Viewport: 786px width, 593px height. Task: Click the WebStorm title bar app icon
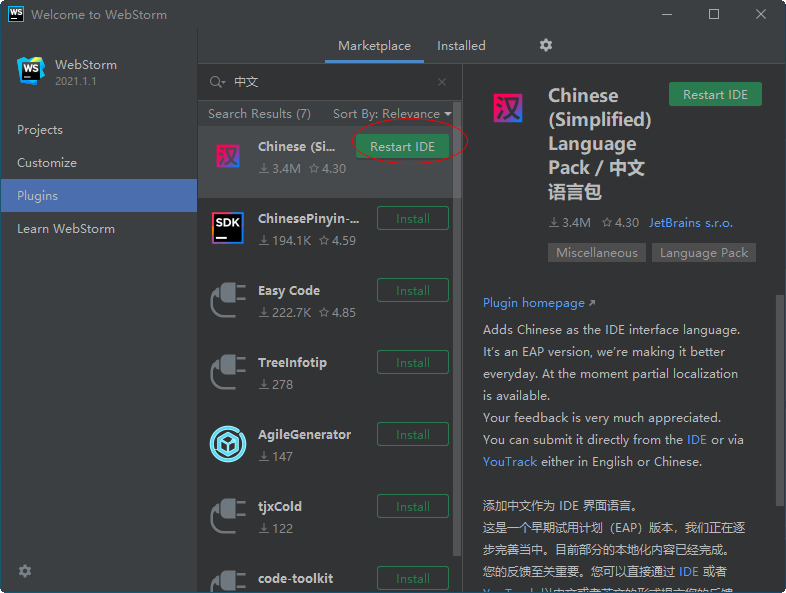16,14
